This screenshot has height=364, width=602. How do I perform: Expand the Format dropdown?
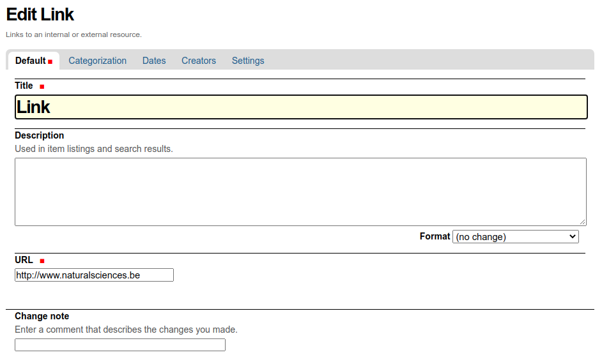(x=515, y=237)
